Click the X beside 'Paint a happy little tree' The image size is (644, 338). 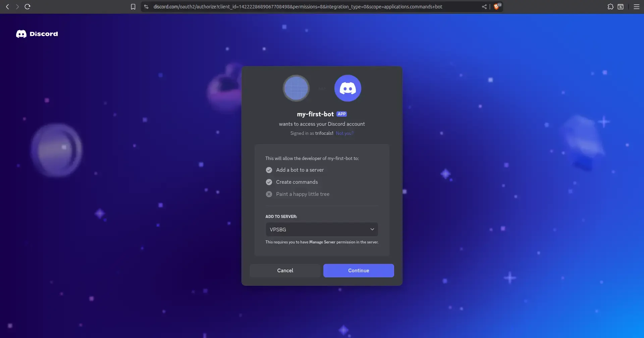pos(269,194)
